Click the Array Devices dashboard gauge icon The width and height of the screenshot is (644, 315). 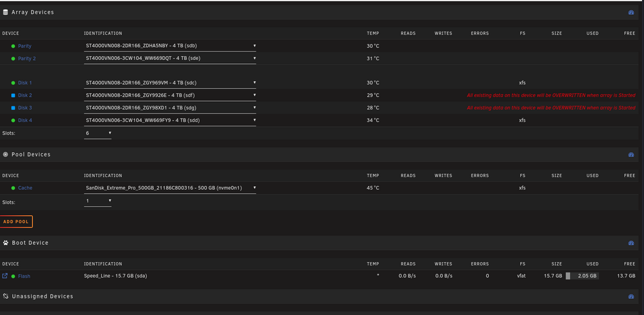631,12
